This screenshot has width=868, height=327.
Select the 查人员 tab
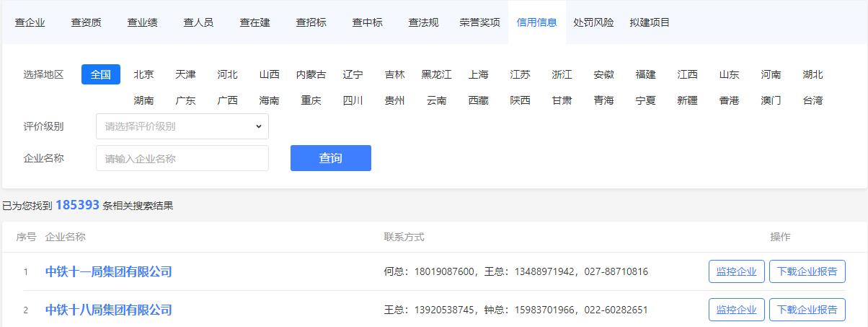[198, 22]
